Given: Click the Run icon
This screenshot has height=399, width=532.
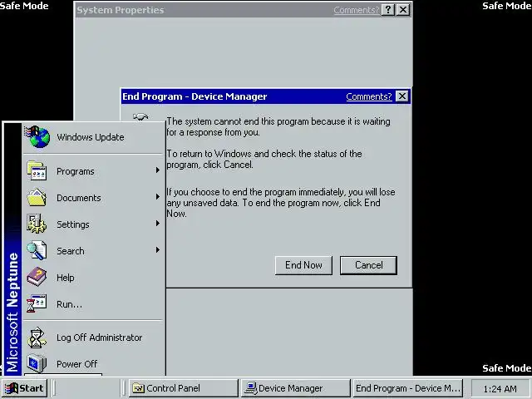Looking at the screenshot, I should [x=37, y=303].
